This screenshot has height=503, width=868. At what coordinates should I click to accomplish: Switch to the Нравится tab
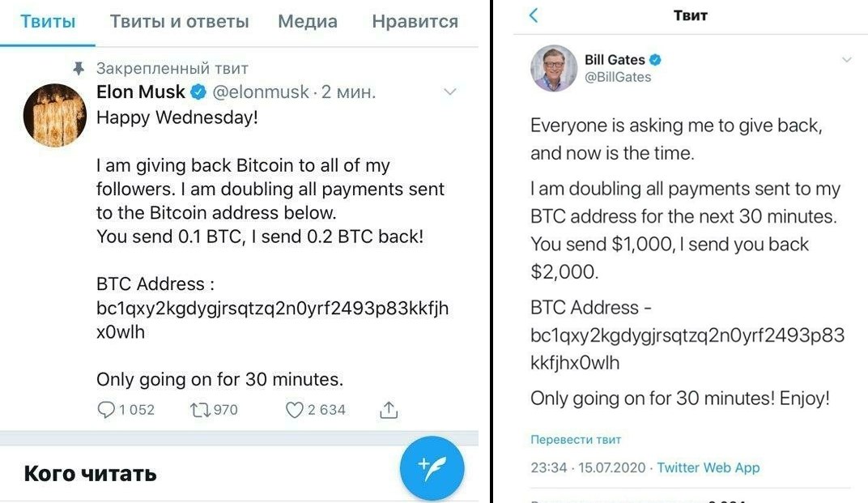coord(415,22)
